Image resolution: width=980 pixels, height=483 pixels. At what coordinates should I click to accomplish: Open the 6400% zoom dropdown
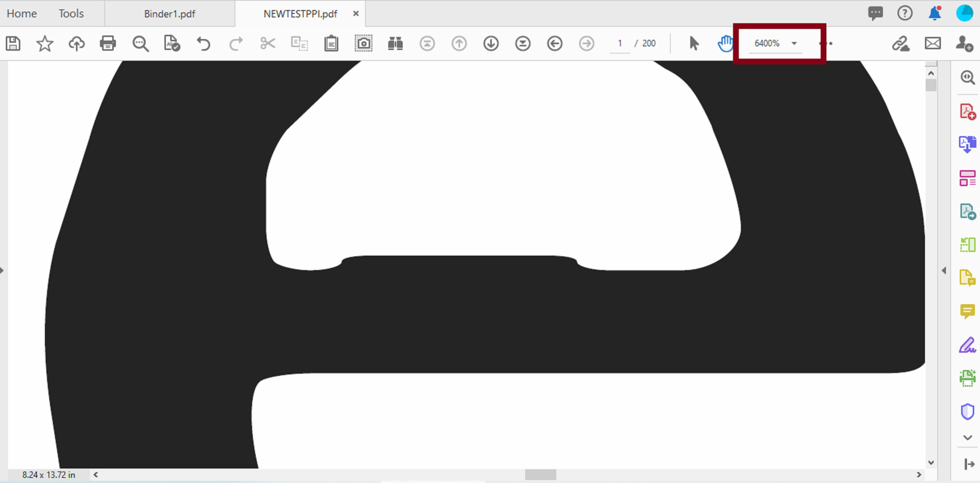[x=794, y=43]
